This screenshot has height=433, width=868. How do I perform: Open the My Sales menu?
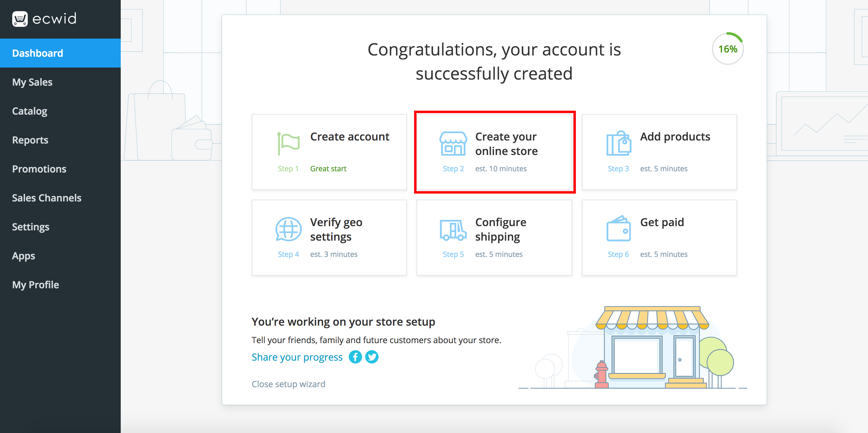click(x=32, y=82)
